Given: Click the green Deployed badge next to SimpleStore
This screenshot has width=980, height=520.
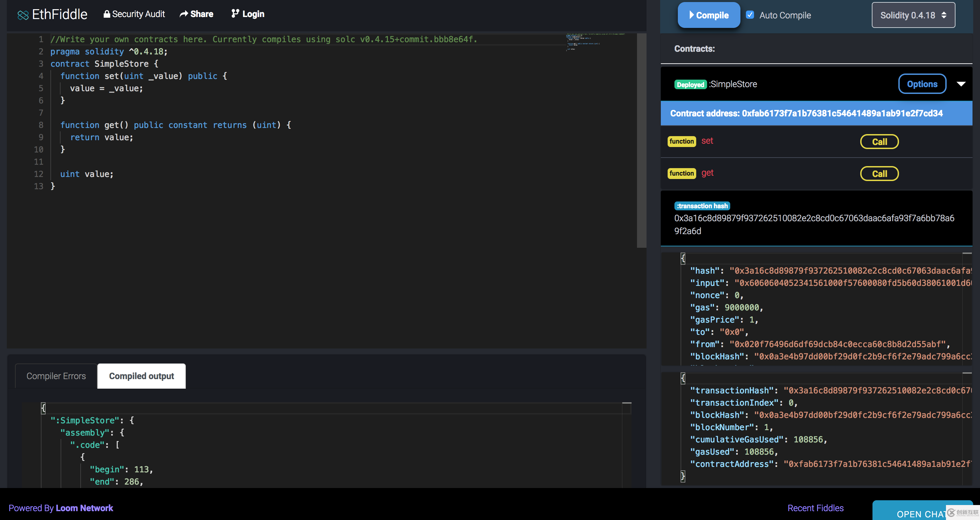Looking at the screenshot, I should (690, 84).
